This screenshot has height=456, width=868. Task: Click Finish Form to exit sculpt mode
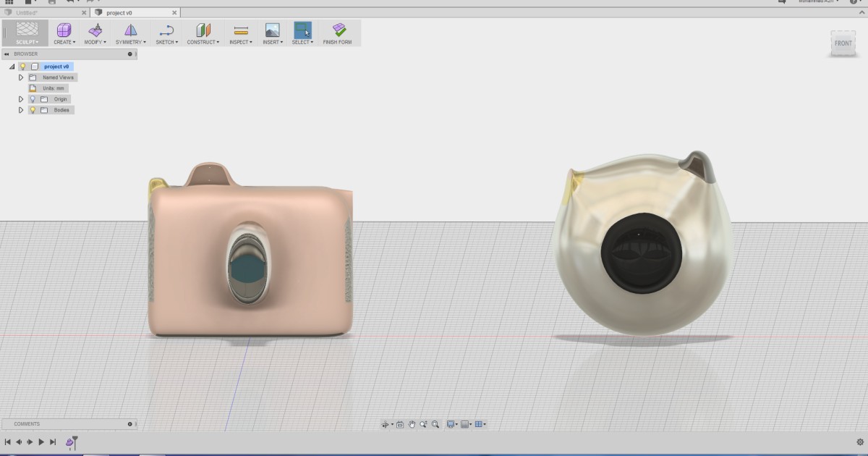point(339,33)
